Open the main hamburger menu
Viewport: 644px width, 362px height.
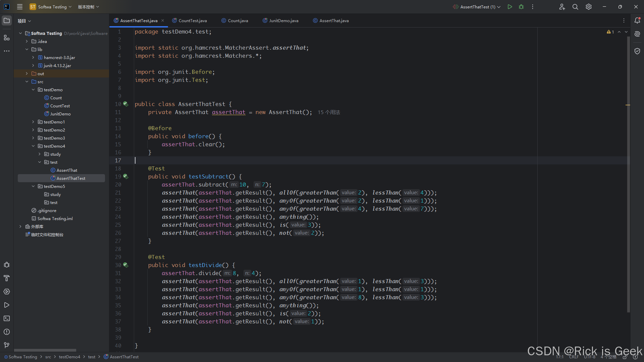coord(20,7)
